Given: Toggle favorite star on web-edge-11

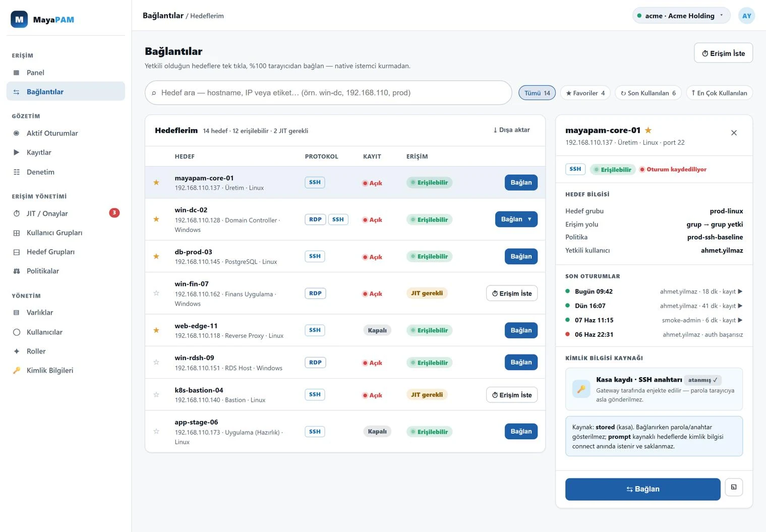Looking at the screenshot, I should coord(156,330).
